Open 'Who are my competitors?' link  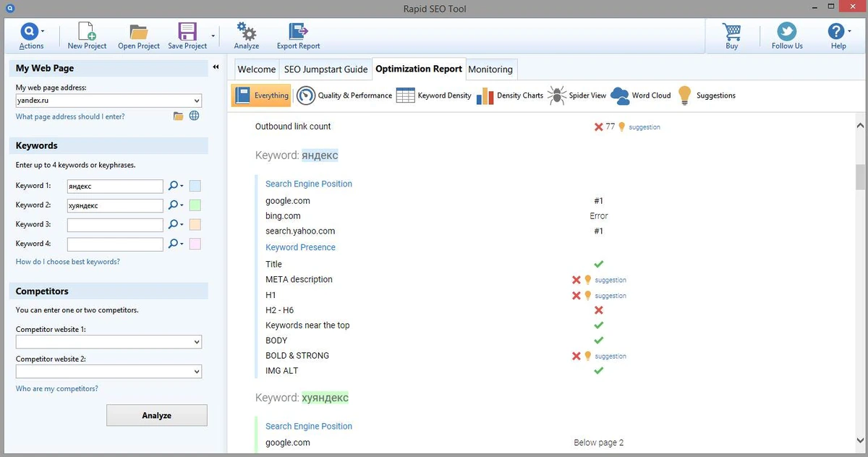click(x=57, y=389)
